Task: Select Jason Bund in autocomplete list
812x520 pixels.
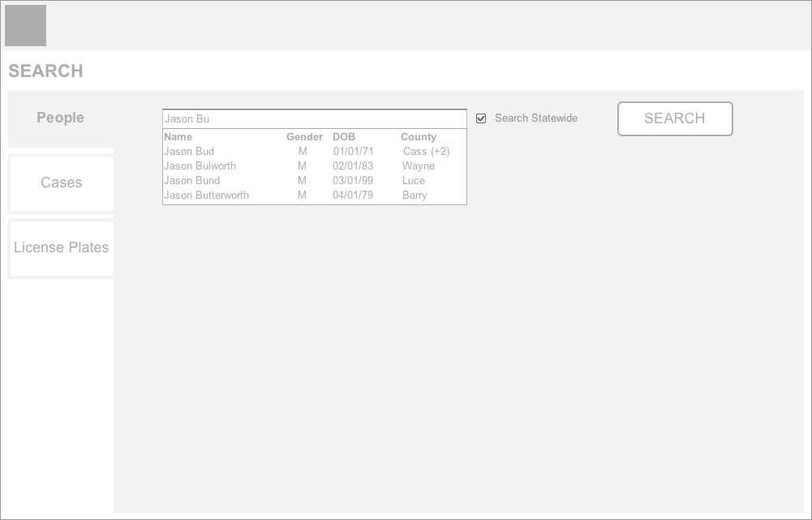Action: [x=191, y=181]
